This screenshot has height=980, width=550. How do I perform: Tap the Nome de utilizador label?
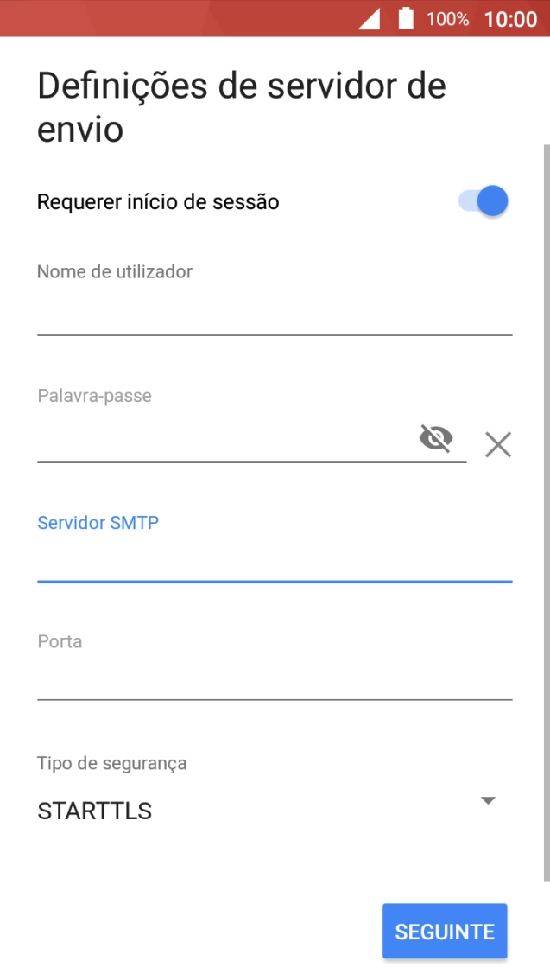click(x=115, y=271)
